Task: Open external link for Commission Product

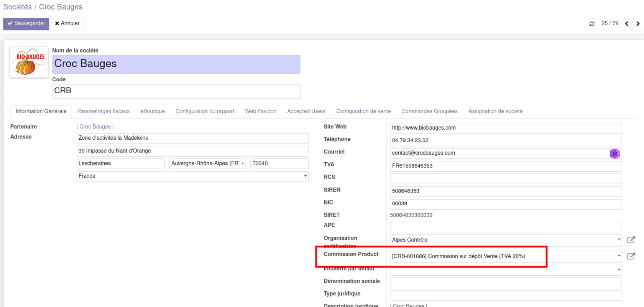Action: click(631, 256)
